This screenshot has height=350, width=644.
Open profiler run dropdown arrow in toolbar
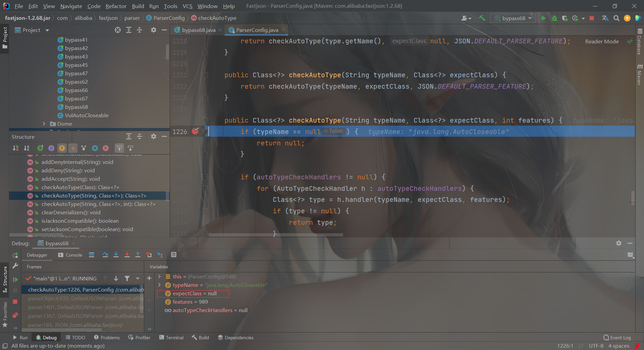point(583,18)
